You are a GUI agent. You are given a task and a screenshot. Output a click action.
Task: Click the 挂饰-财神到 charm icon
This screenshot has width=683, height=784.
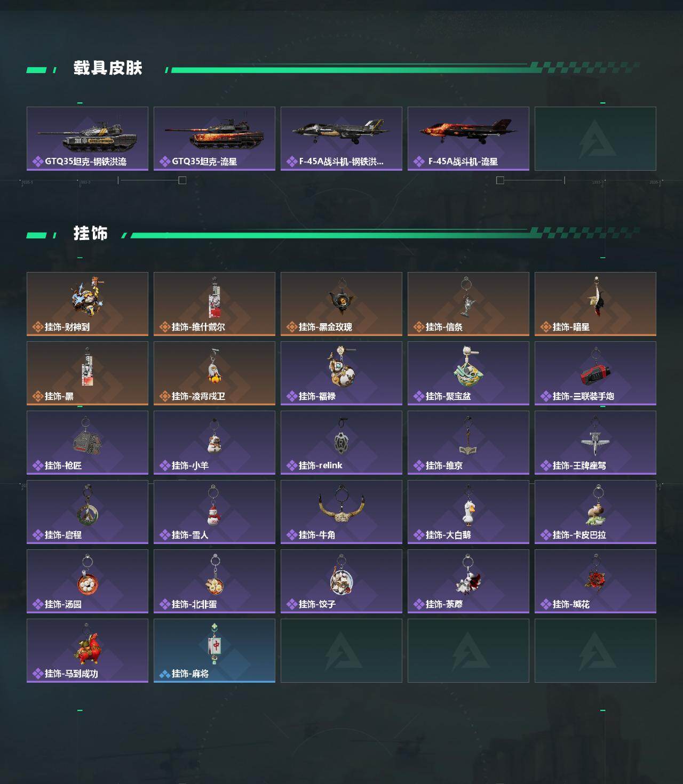pyautogui.click(x=88, y=304)
